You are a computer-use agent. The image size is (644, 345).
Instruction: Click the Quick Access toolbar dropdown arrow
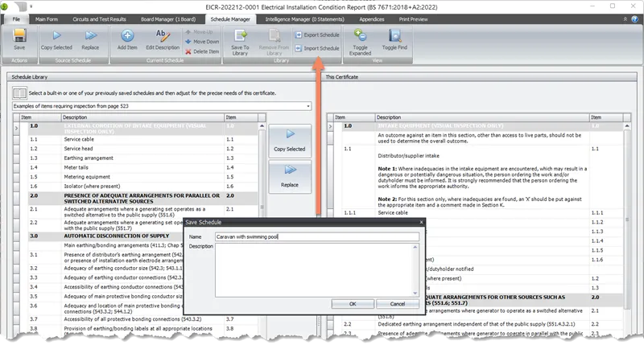31,6
